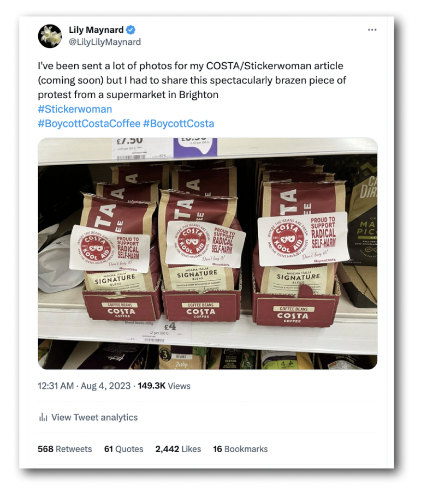Click the blue verified badge

[x=131, y=30]
